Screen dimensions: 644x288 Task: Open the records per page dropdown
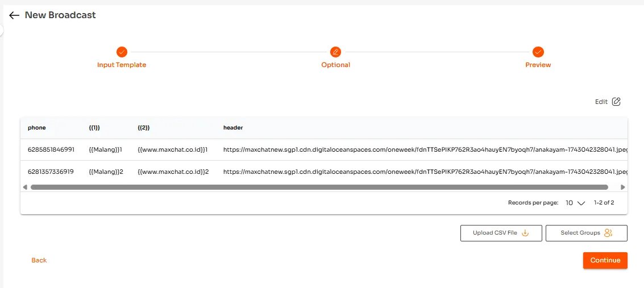[575, 203]
